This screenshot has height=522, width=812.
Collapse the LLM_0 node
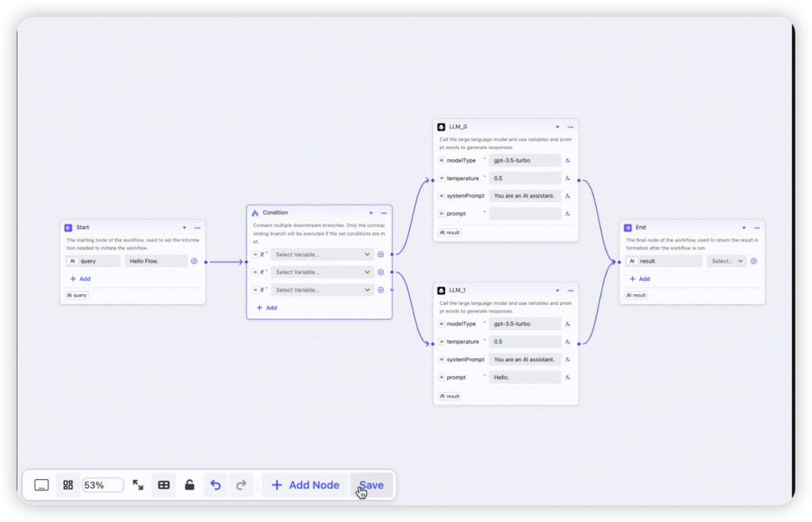point(557,127)
